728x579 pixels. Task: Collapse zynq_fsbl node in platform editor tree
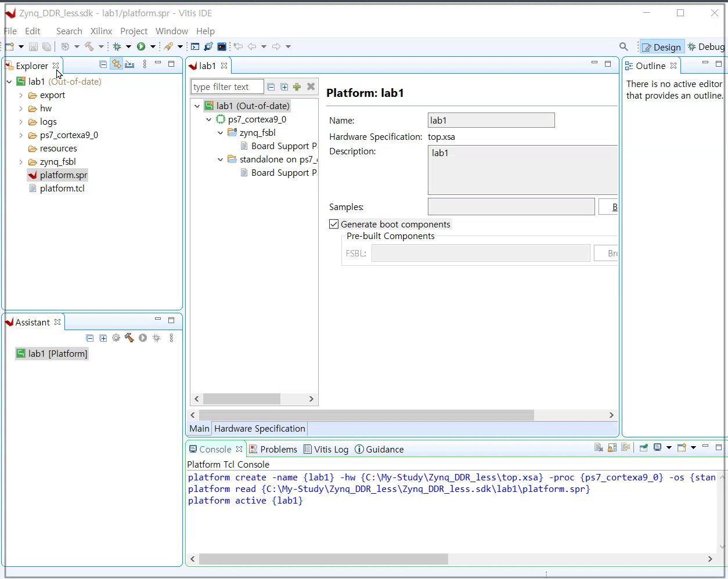coord(221,133)
